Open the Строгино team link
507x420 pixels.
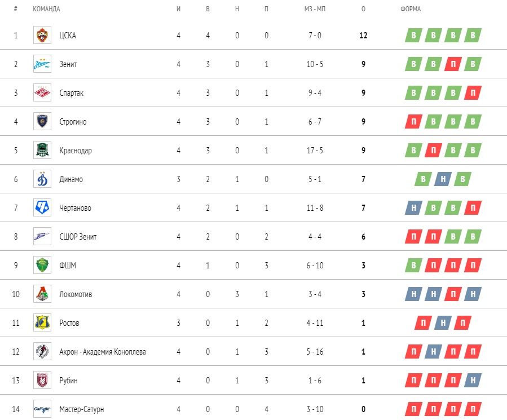pyautogui.click(x=73, y=122)
